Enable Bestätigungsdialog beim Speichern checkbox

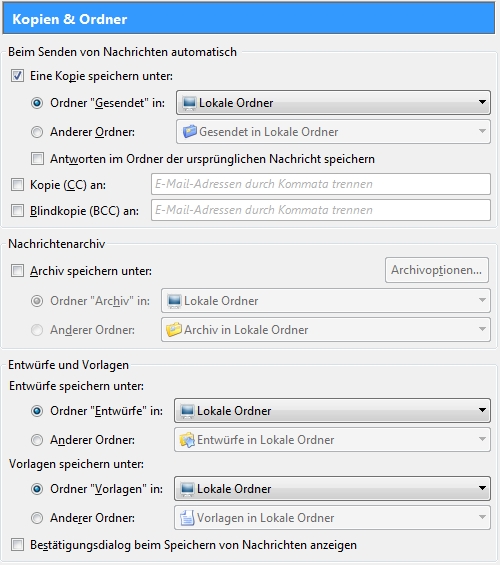[x=17, y=544]
